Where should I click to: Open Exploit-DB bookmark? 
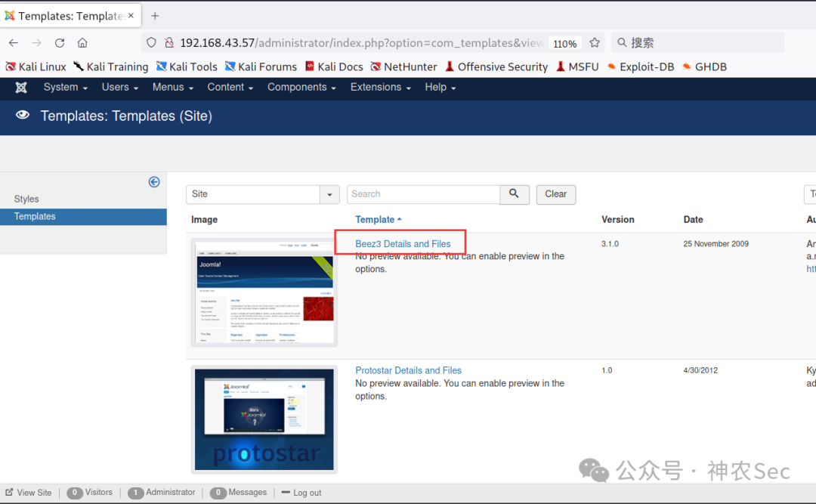[641, 66]
